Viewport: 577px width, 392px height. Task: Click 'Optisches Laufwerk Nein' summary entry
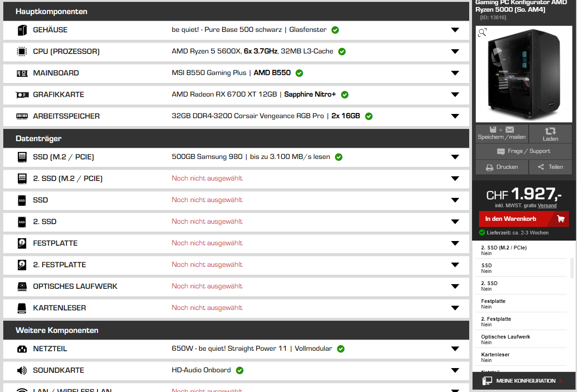pos(521,339)
